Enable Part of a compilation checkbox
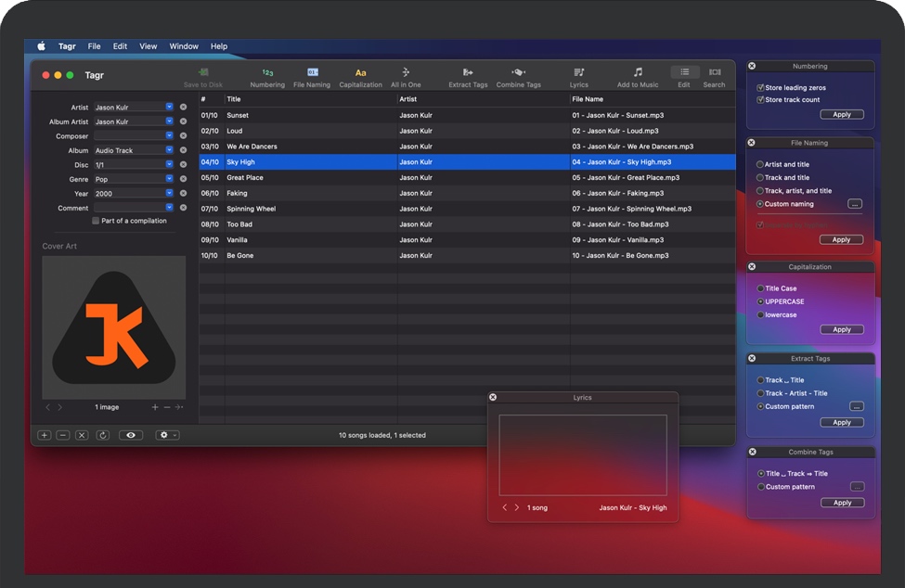The width and height of the screenshot is (905, 588). click(x=96, y=221)
